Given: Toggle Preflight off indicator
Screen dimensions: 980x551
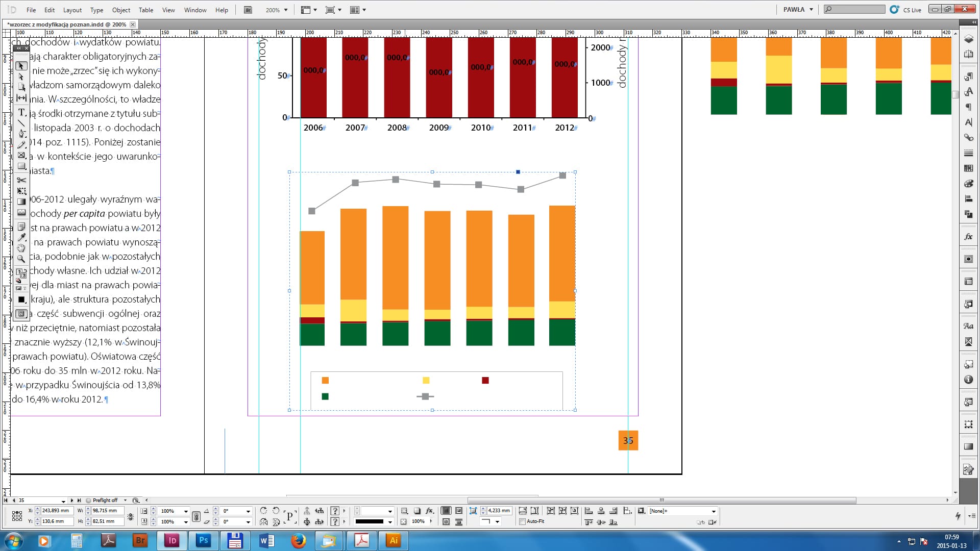Looking at the screenshot, I should pyautogui.click(x=105, y=500).
